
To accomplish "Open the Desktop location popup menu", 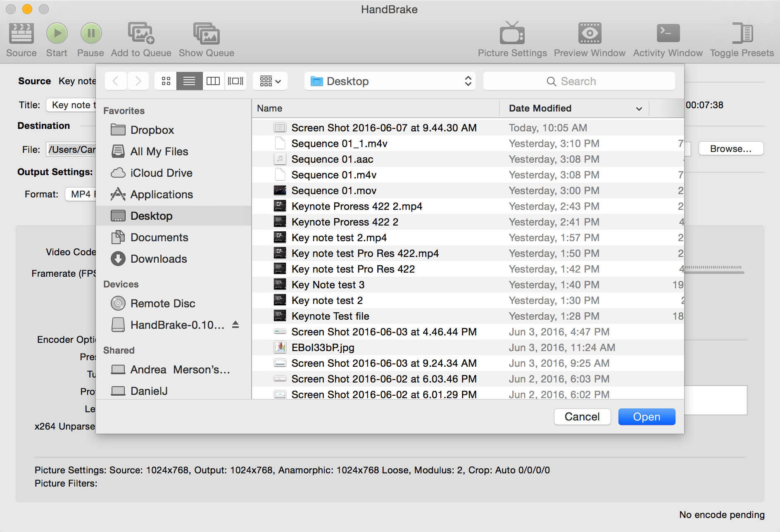I will coord(390,81).
